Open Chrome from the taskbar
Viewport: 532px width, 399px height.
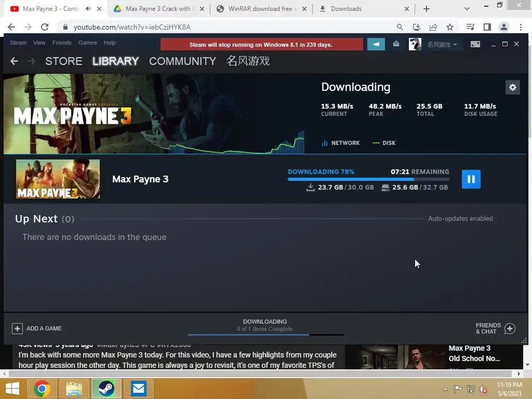(x=42, y=389)
